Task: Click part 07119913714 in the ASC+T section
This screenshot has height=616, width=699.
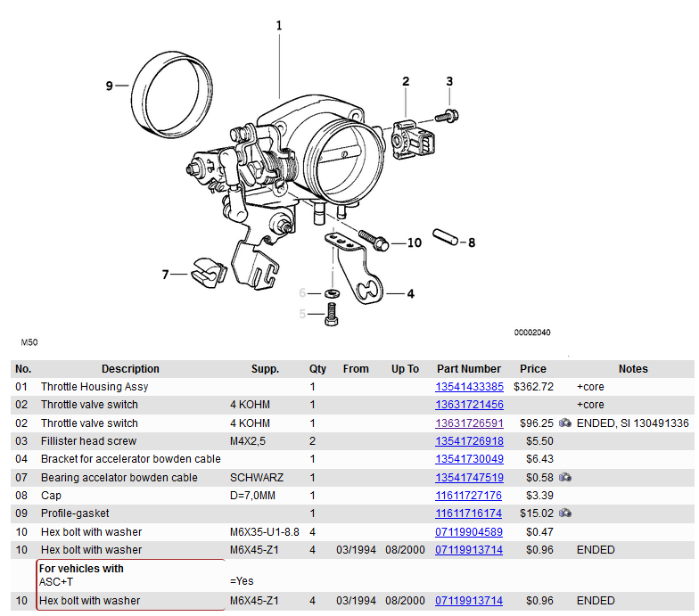Action: pyautogui.click(x=469, y=601)
